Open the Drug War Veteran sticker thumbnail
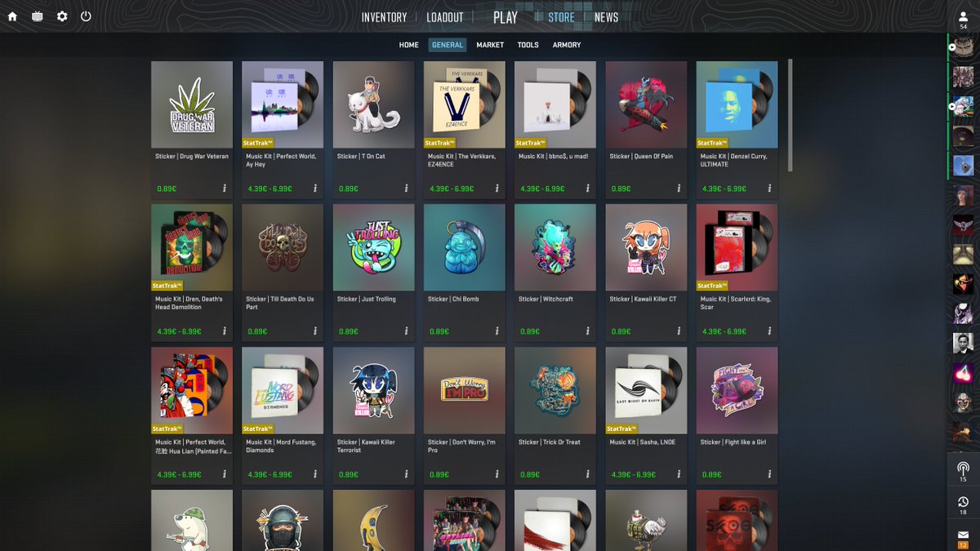This screenshot has width=980, height=551. (192, 104)
